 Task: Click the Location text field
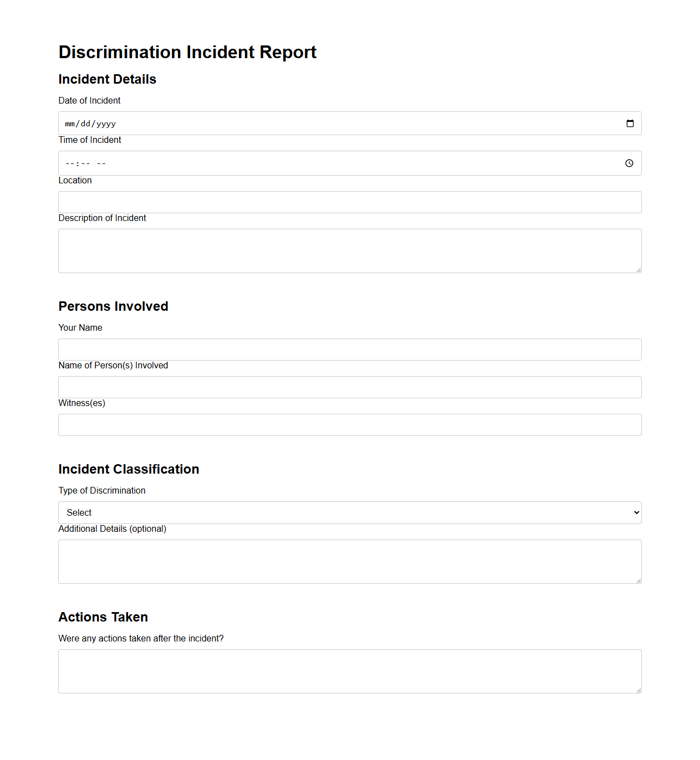pyautogui.click(x=349, y=202)
